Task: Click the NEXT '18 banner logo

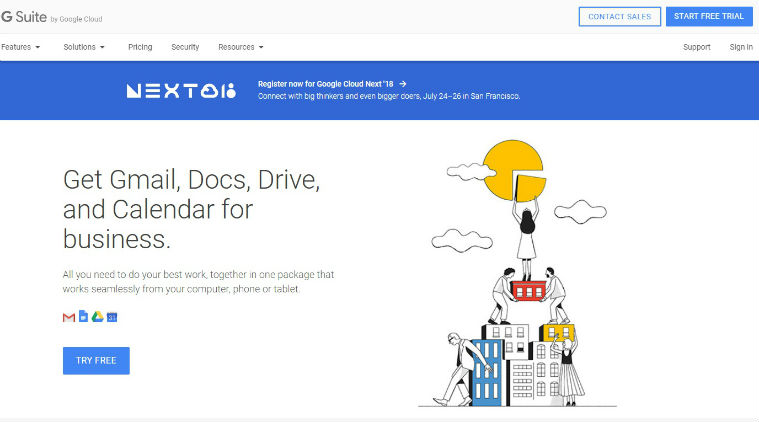Action: (x=181, y=91)
